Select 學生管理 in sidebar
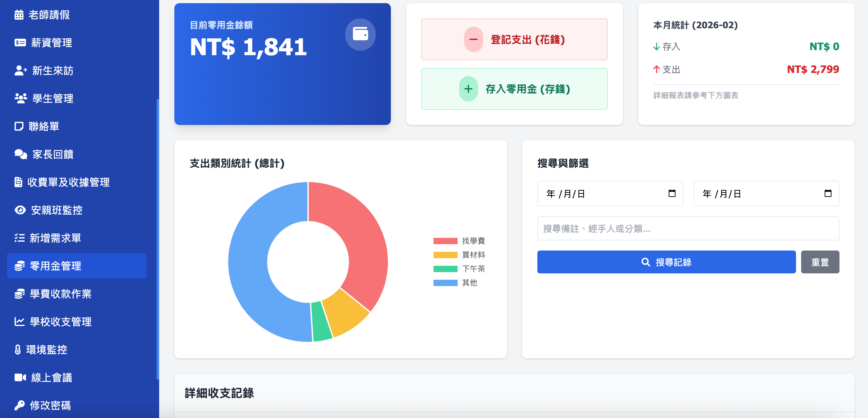This screenshot has width=868, height=418. pos(77,98)
